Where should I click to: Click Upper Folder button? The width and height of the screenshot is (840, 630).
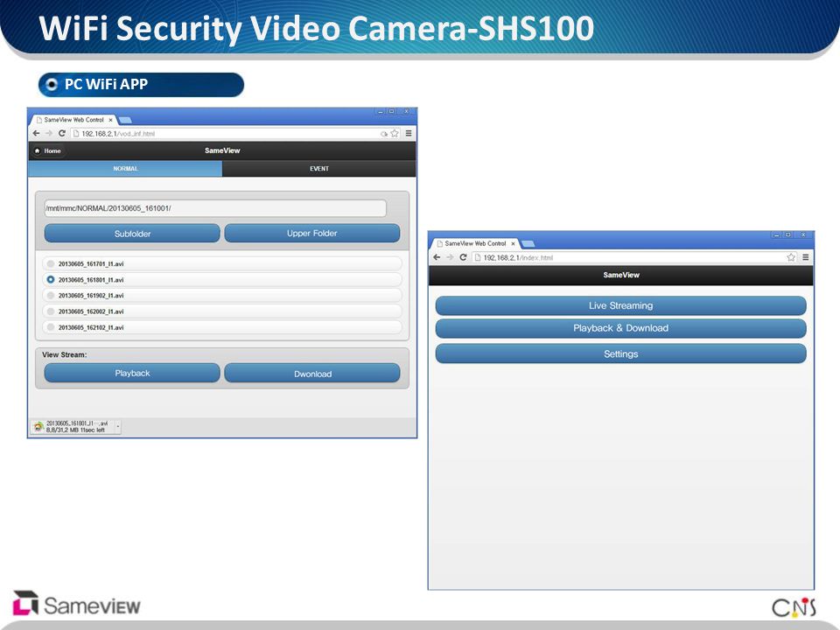(311, 233)
